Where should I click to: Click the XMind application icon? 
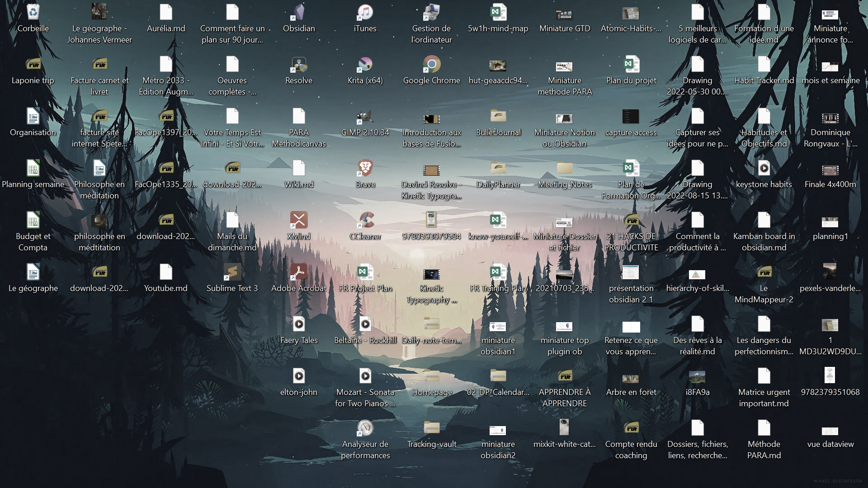[x=299, y=221]
